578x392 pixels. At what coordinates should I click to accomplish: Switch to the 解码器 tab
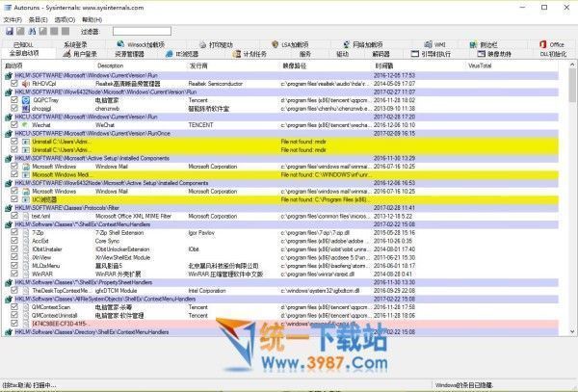(381, 54)
